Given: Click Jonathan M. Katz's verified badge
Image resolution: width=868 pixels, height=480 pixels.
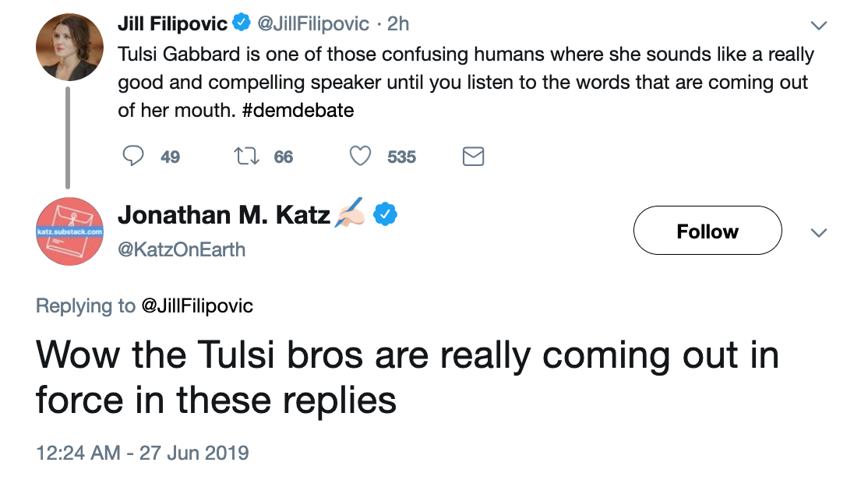Looking at the screenshot, I should [385, 215].
